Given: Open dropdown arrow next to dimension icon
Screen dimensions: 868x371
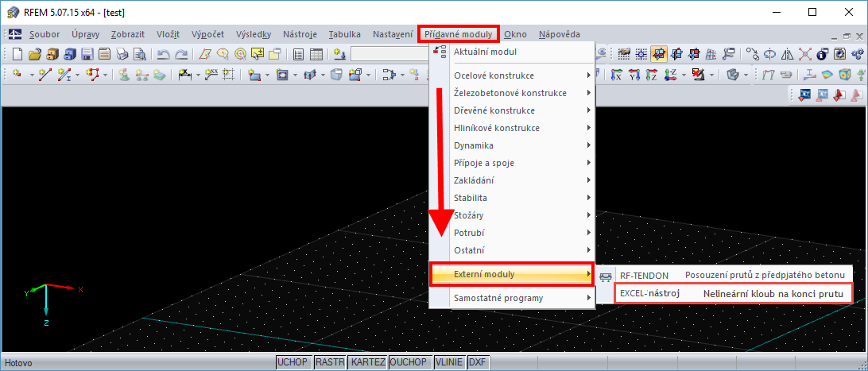Looking at the screenshot, I should tap(198, 75).
